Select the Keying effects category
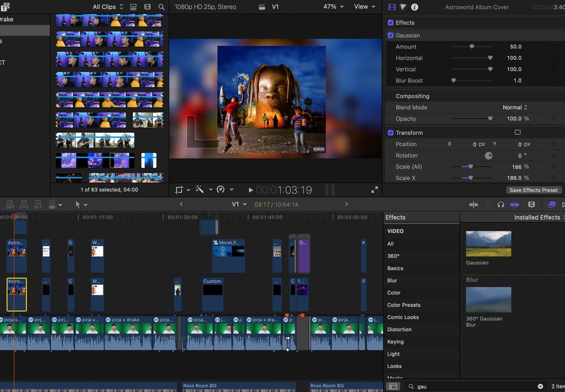The image size is (565, 392). (x=395, y=342)
